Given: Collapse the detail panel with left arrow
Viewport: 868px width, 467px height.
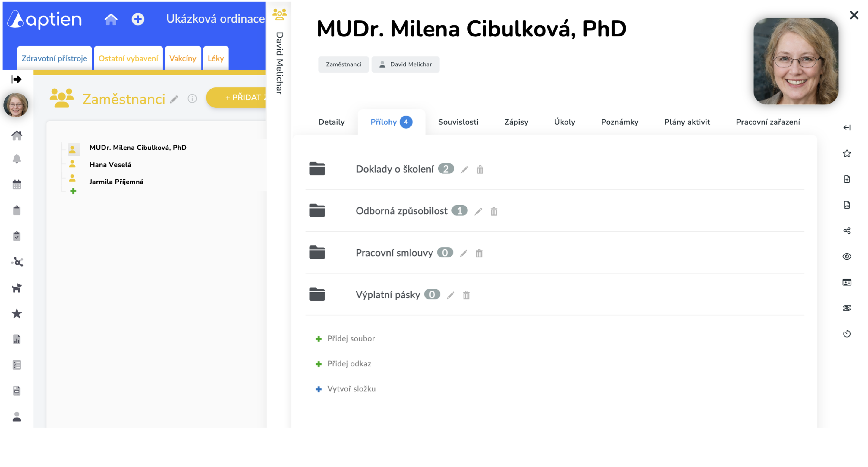Looking at the screenshot, I should point(846,128).
